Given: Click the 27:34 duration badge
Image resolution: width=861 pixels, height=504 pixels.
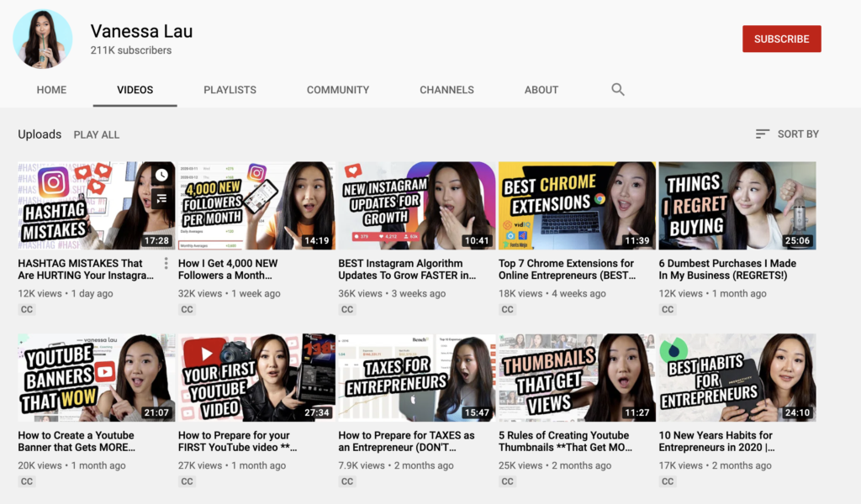Looking at the screenshot, I should 317,412.
